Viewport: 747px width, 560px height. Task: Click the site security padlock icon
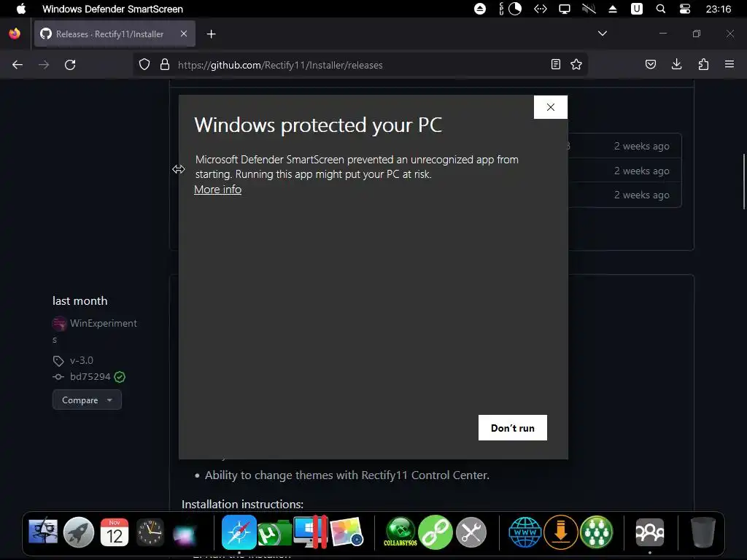click(165, 64)
